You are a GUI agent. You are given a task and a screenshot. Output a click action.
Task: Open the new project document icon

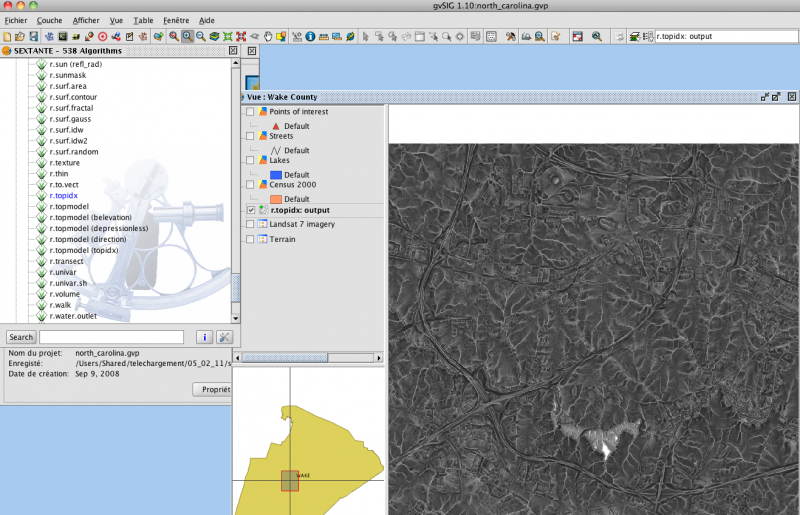point(6,37)
